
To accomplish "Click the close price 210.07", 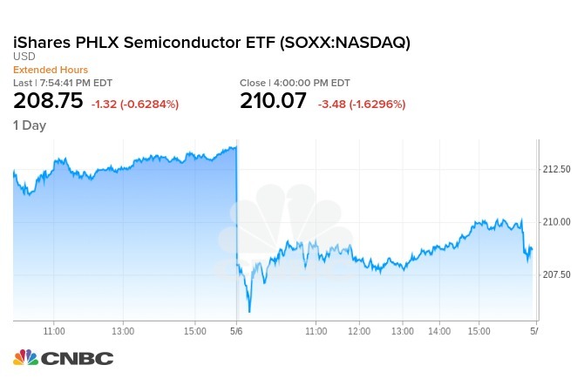I will [273, 101].
